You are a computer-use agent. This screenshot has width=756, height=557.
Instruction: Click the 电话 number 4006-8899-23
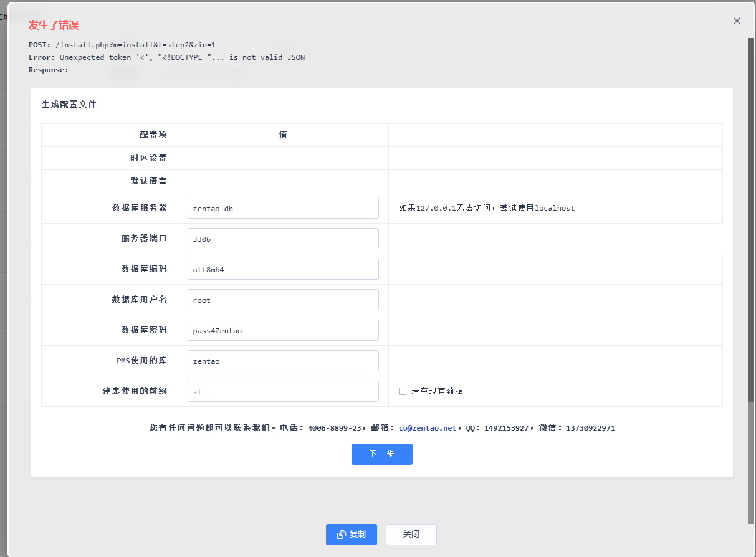pos(335,428)
